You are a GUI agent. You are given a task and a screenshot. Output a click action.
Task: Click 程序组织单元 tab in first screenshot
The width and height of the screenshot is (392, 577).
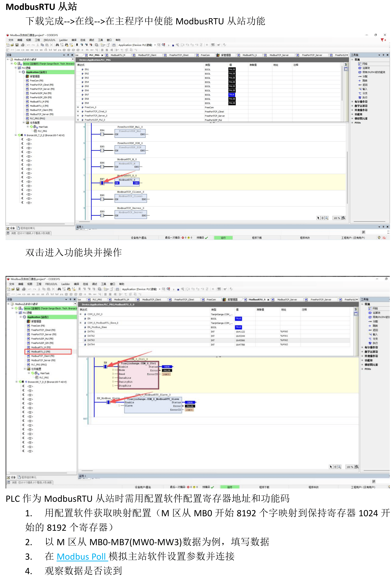coord(26,228)
